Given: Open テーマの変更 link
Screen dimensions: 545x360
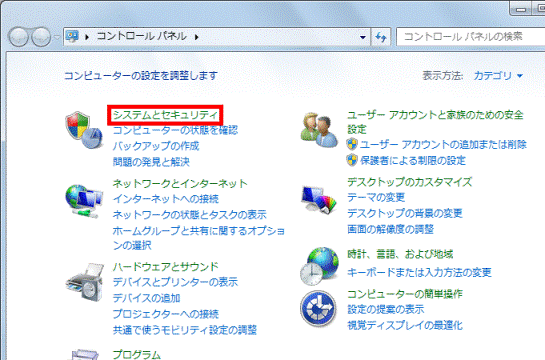Looking at the screenshot, I should pyautogui.click(x=376, y=197).
